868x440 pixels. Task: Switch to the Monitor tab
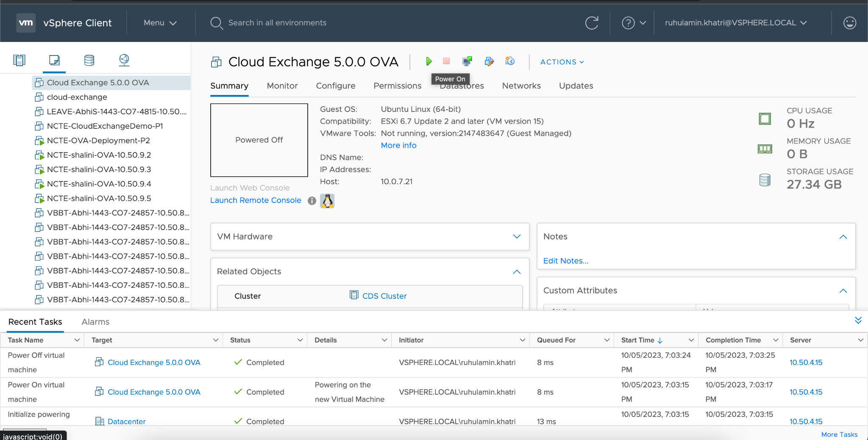(282, 86)
